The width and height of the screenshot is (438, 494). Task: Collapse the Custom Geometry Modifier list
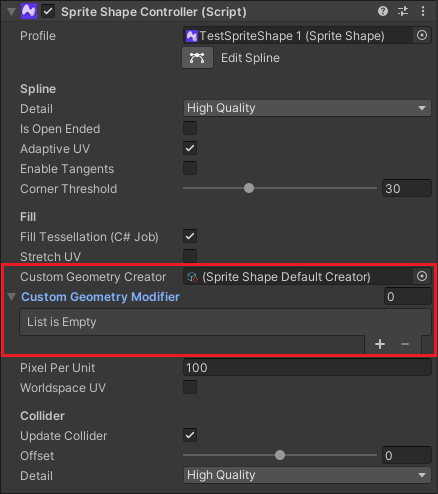(12, 297)
